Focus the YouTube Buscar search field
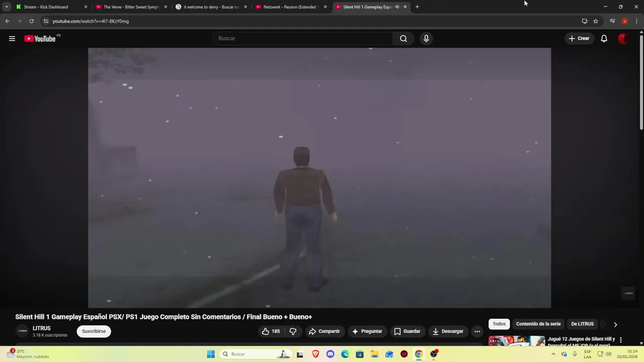 click(x=303, y=39)
